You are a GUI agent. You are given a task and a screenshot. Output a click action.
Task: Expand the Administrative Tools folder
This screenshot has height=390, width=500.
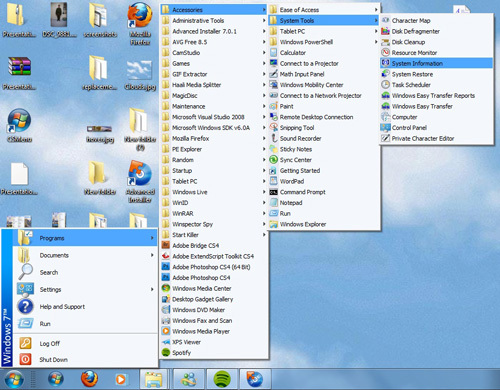[x=214, y=21]
